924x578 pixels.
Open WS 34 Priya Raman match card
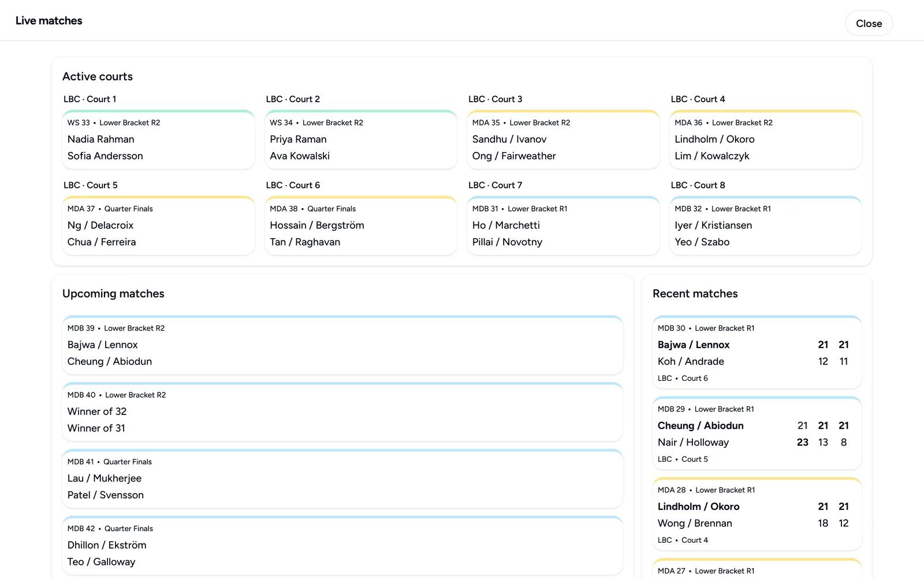[361, 139]
